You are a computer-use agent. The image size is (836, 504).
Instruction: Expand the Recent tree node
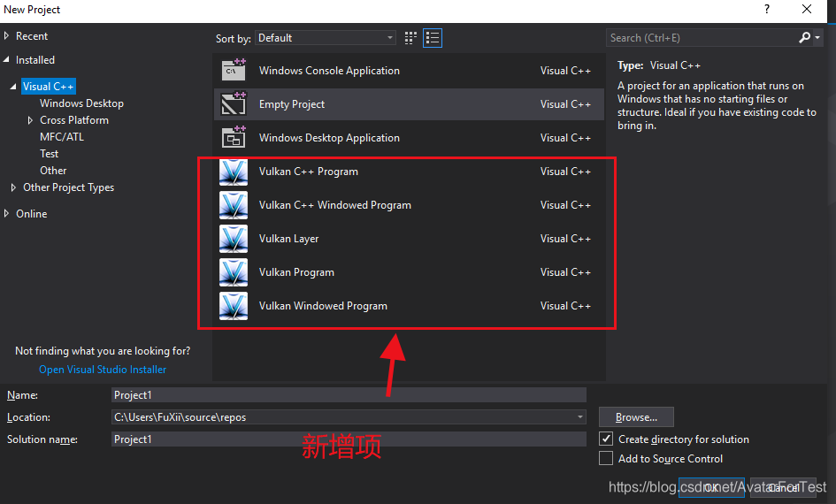click(x=6, y=35)
